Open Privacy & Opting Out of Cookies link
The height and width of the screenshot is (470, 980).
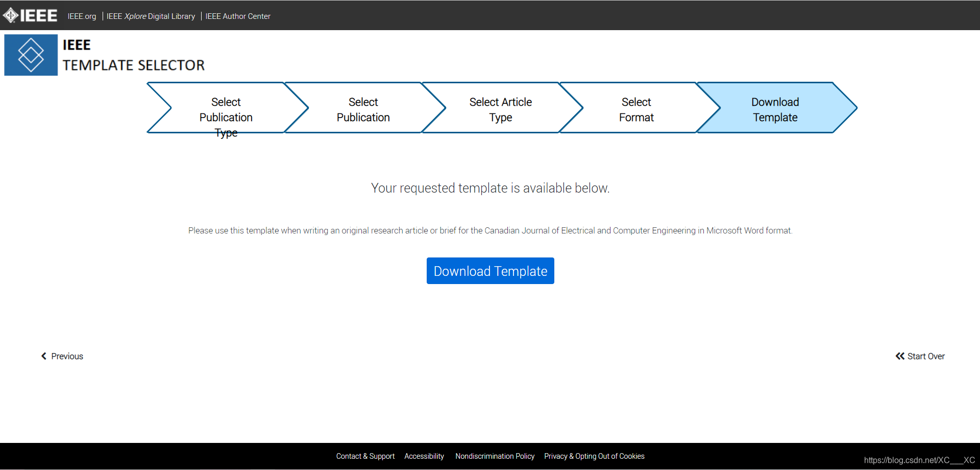(594, 456)
